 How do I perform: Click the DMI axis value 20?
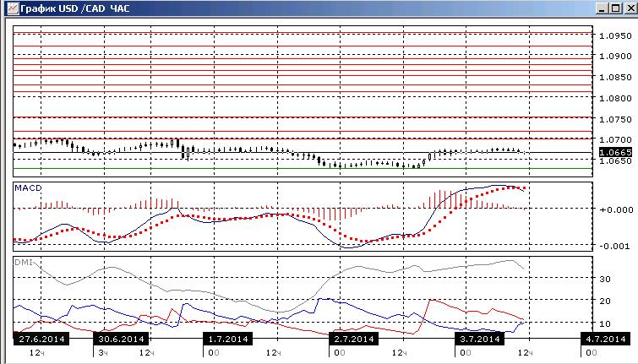coord(605,301)
